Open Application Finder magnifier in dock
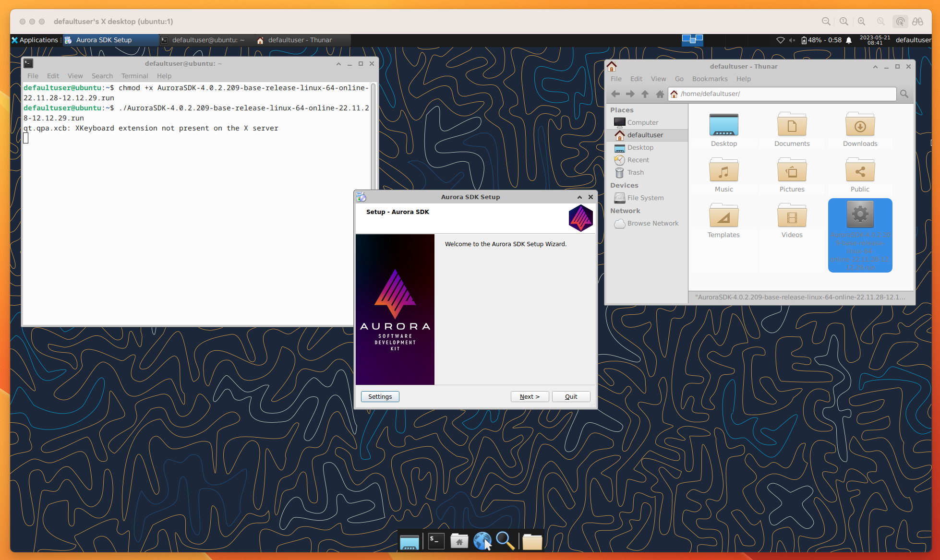 tap(506, 541)
